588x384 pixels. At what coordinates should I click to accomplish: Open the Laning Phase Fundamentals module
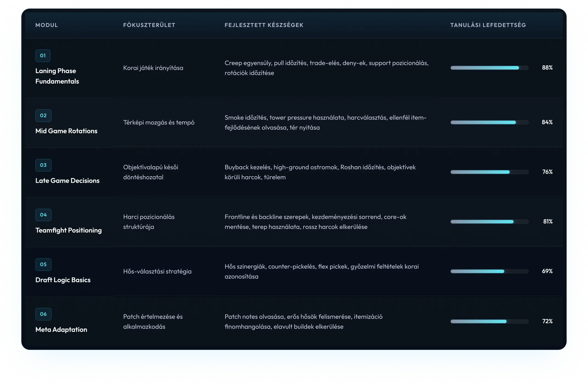pyautogui.click(x=57, y=76)
